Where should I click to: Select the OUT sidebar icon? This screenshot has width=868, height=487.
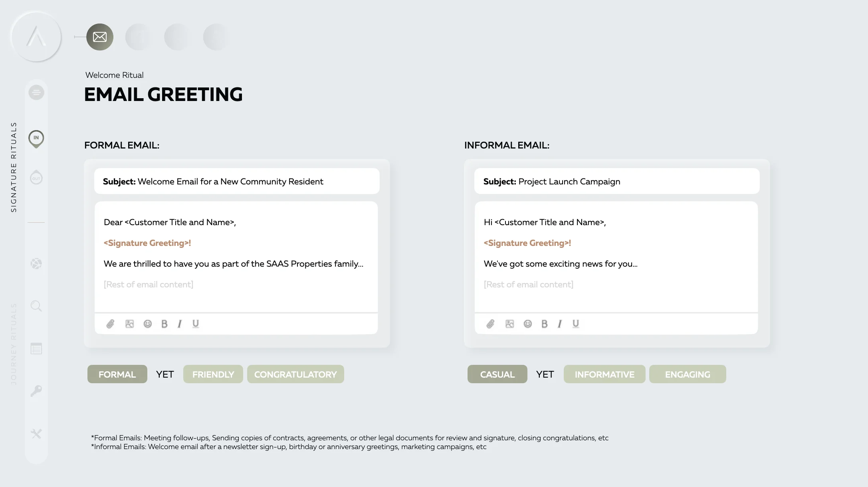coord(36,177)
